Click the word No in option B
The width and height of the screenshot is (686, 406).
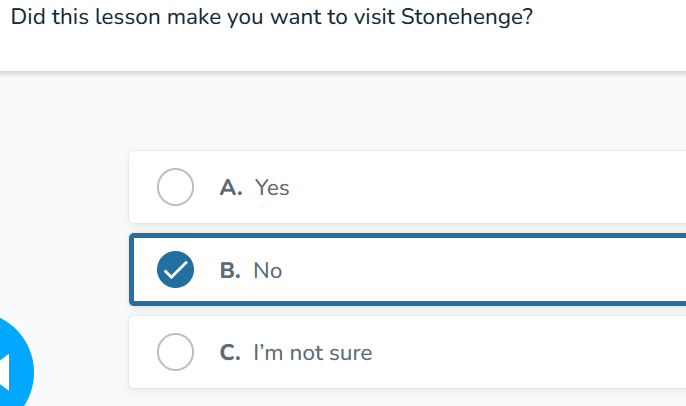[268, 270]
